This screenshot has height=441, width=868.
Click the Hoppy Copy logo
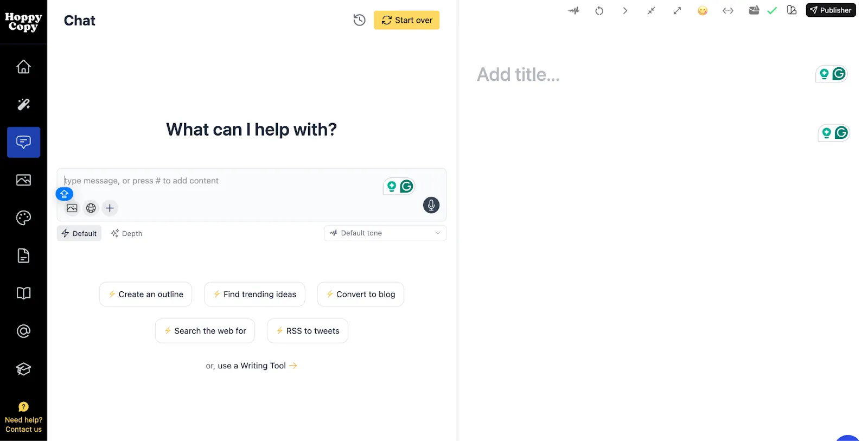click(x=23, y=22)
